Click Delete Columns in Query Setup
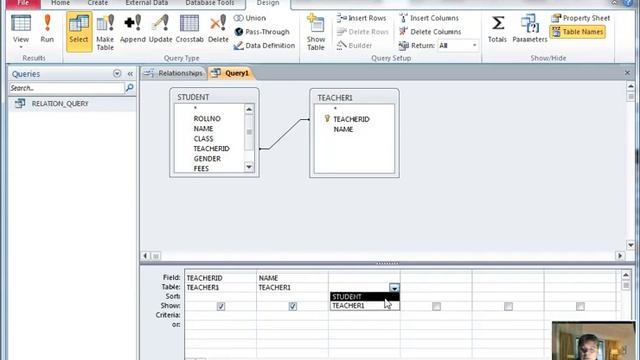 (x=430, y=31)
